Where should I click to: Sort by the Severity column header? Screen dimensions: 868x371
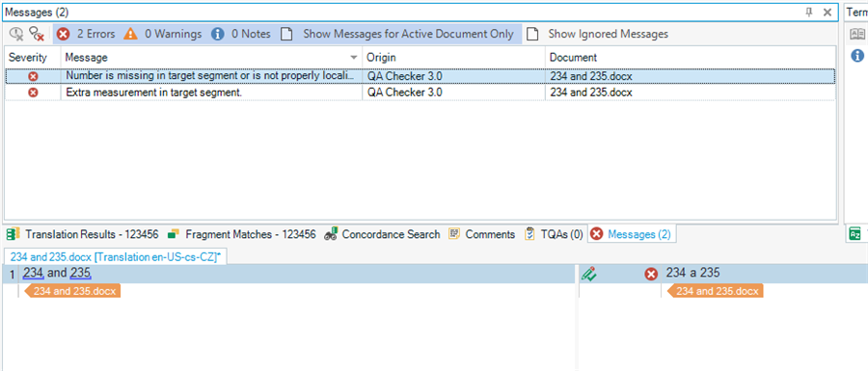click(28, 58)
